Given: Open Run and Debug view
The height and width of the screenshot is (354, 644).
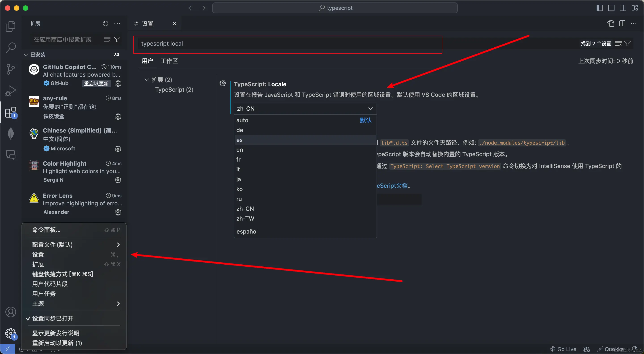Looking at the screenshot, I should tap(11, 91).
